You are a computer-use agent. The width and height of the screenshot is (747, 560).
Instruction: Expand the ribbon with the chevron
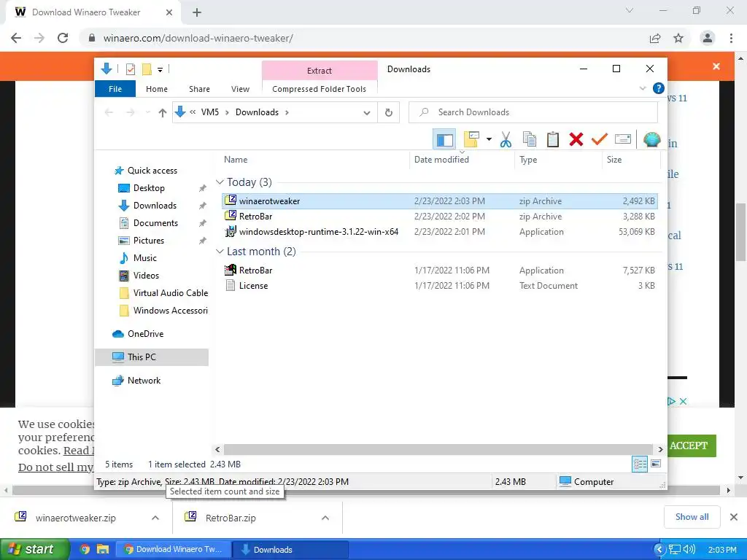pos(642,88)
